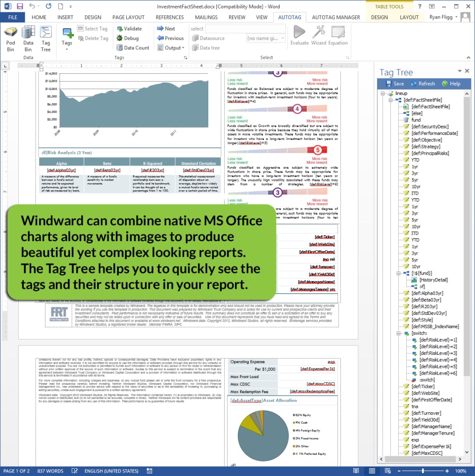The height and width of the screenshot is (476, 475).
Task: Expand the Output dropdown menu
Action: tap(171, 47)
